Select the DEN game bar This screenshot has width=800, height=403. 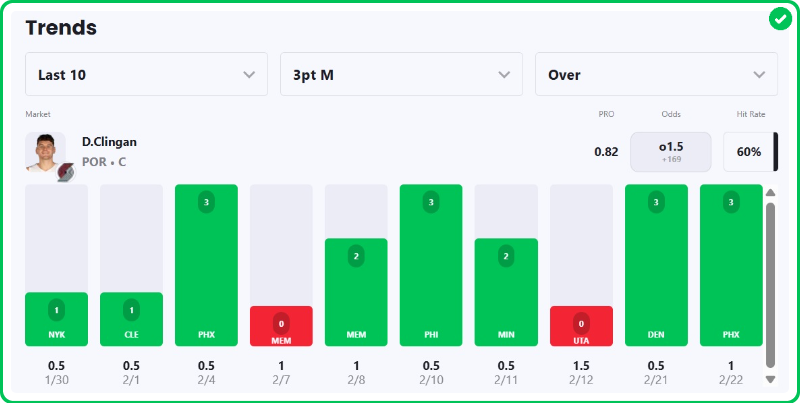[656, 265]
